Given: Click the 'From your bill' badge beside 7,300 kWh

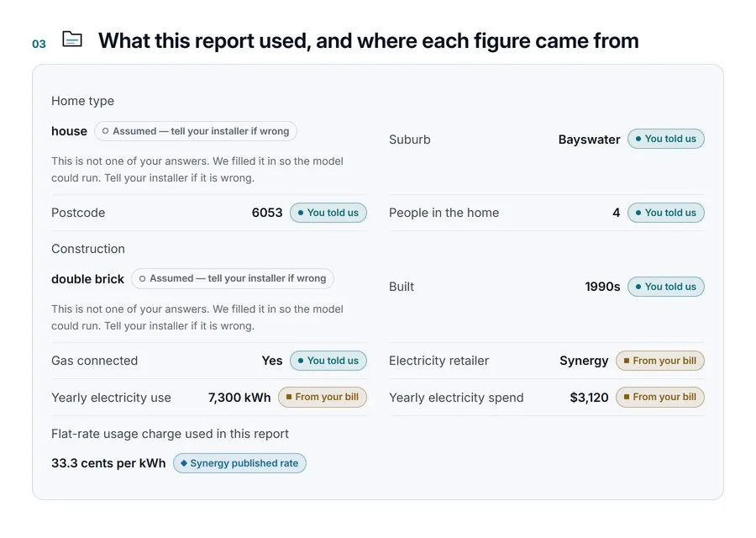Looking at the screenshot, I should point(323,397).
